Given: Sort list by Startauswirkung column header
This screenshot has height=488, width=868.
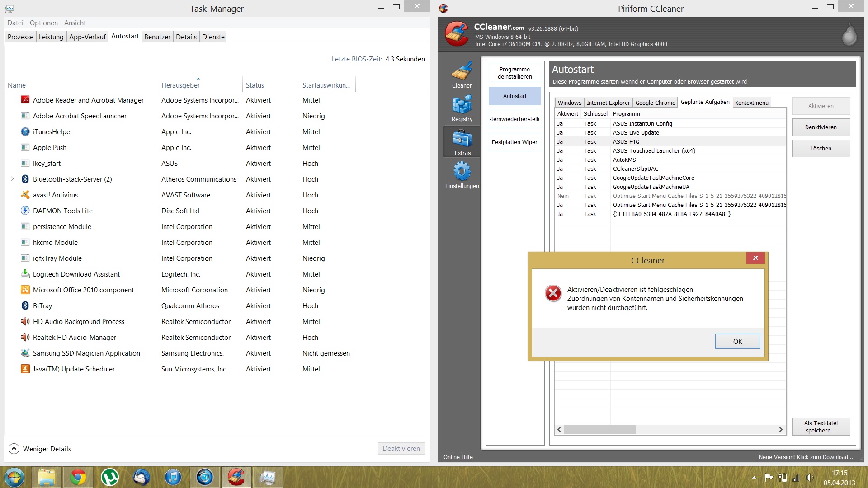Looking at the screenshot, I should click(325, 85).
